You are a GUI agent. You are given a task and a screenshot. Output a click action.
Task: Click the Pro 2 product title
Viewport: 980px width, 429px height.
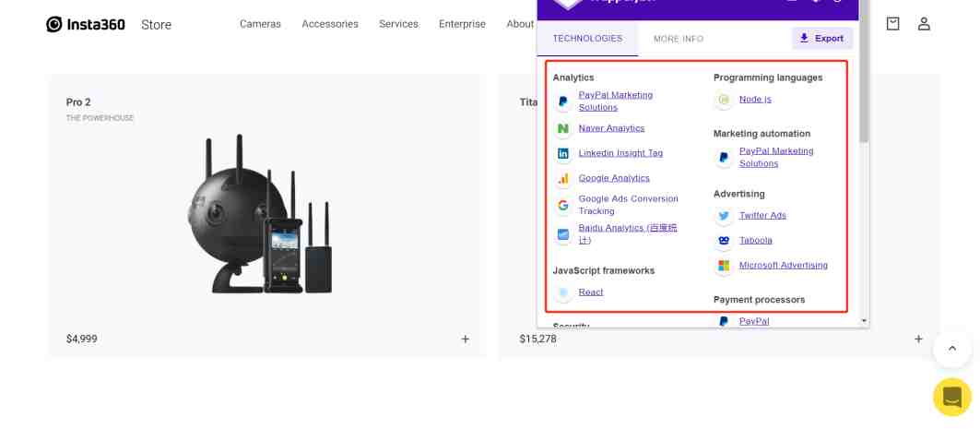point(78,102)
